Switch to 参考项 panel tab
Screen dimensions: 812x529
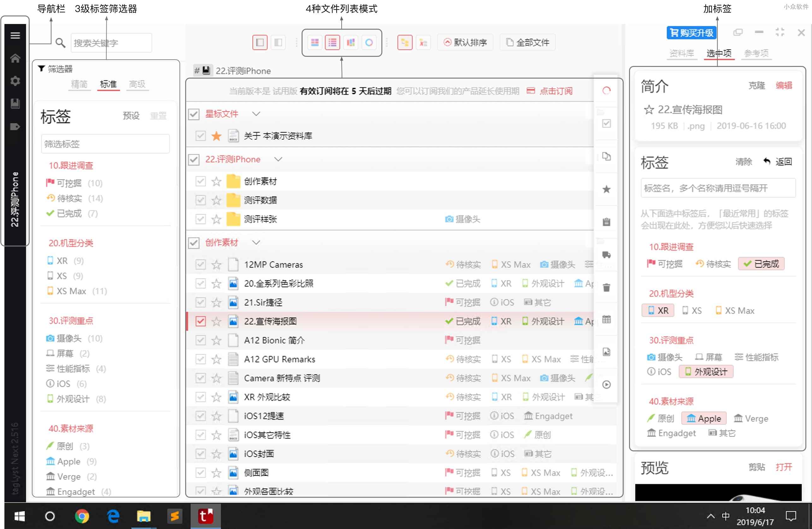755,54
